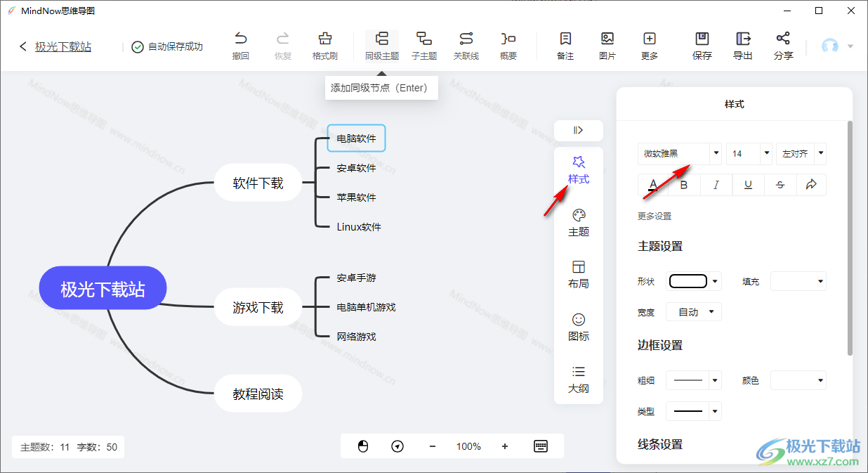
Task: Click the 主题数: 11 counter
Action: click(45, 447)
